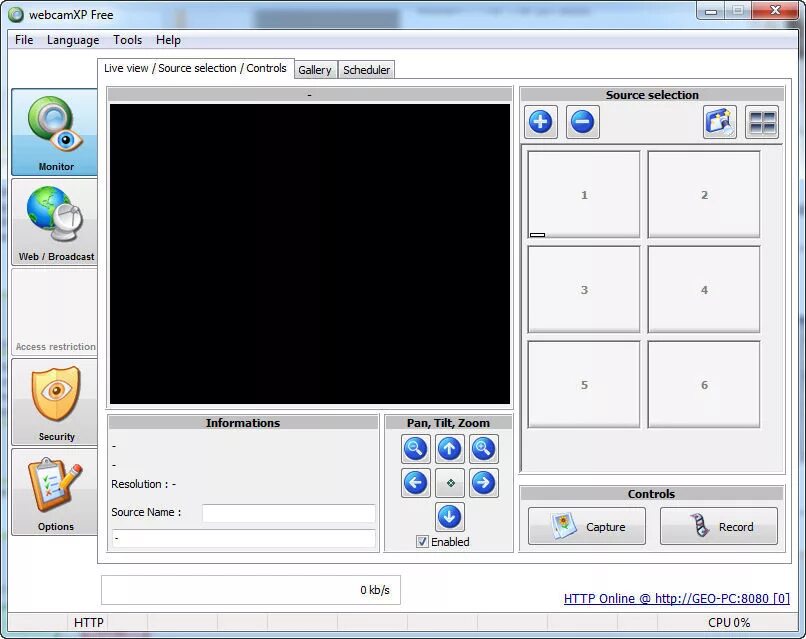Minimize the webcamXP window
This screenshot has width=806, height=639.
point(711,11)
